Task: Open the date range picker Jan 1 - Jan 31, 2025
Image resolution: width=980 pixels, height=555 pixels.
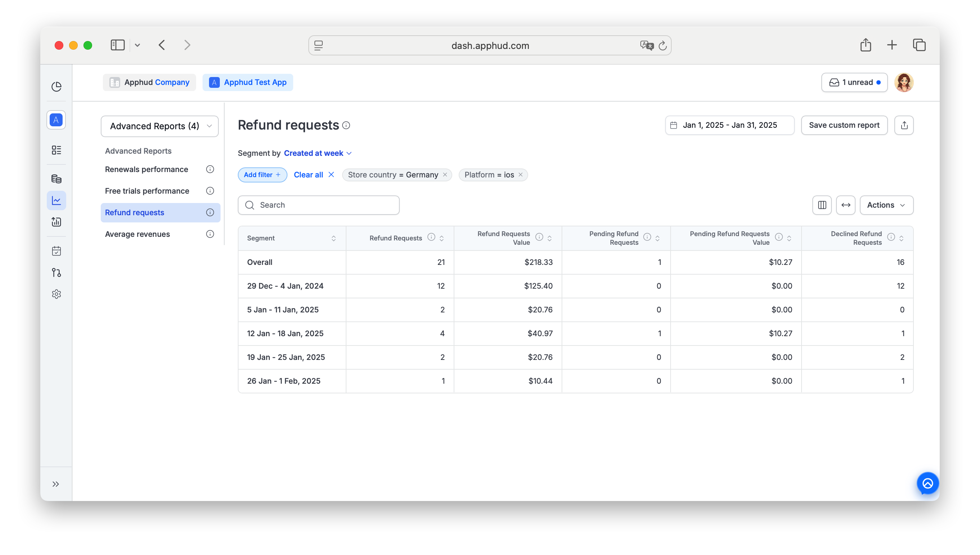Action: (x=730, y=125)
